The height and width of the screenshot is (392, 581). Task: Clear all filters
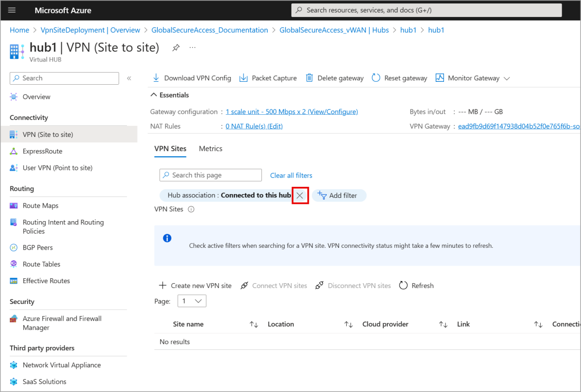tap(291, 175)
